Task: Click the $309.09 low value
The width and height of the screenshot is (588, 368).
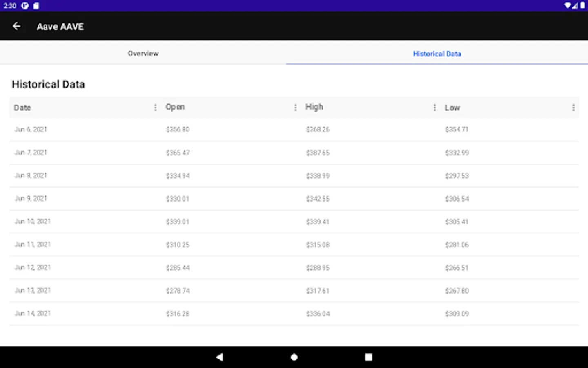Action: click(x=457, y=314)
